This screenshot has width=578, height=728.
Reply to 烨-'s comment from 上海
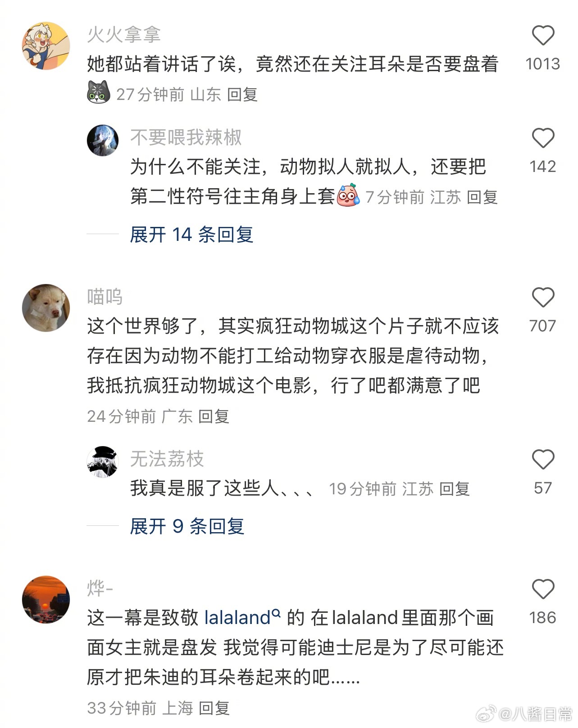click(x=214, y=708)
